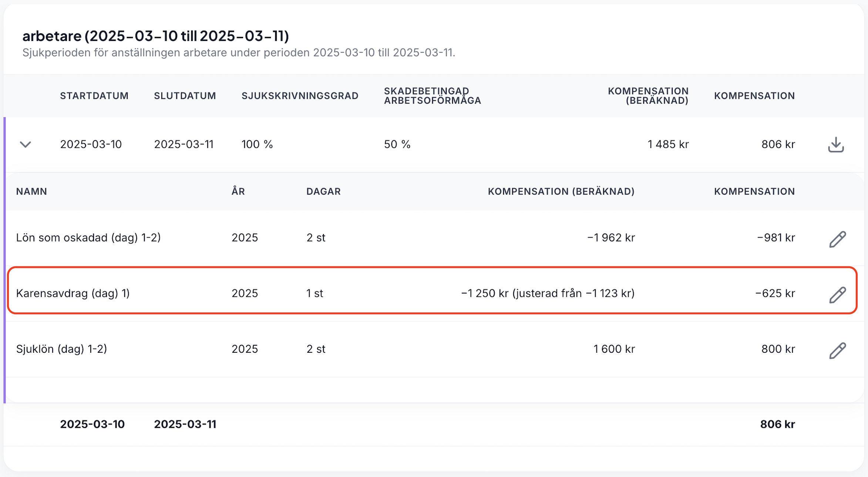868x477 pixels.
Task: Collapse the 2025-03-10 sick period row
Action: tap(25, 145)
